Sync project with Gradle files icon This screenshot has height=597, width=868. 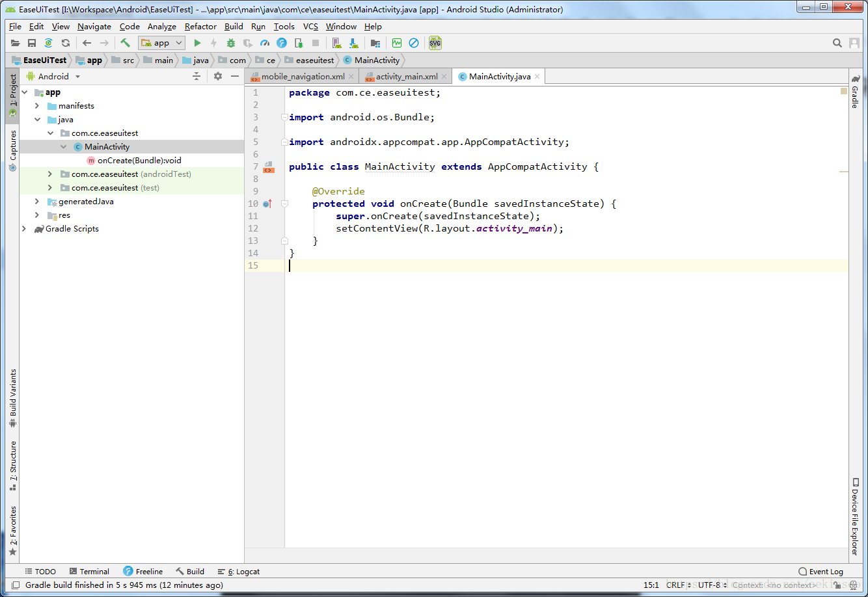coord(49,43)
